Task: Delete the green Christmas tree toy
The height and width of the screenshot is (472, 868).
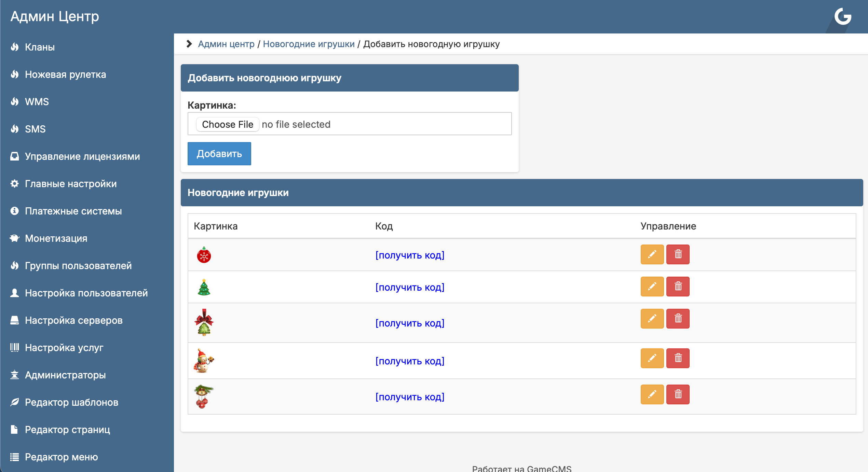Action: (x=678, y=287)
